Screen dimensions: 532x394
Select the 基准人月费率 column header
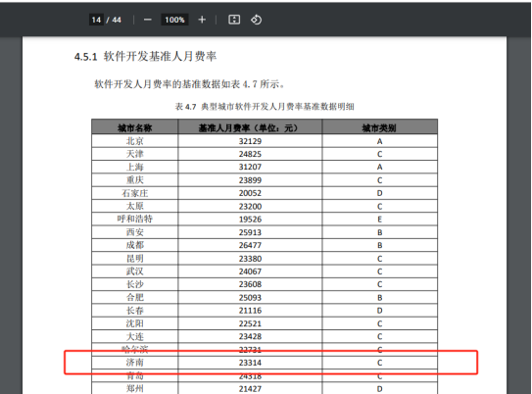[250, 128]
